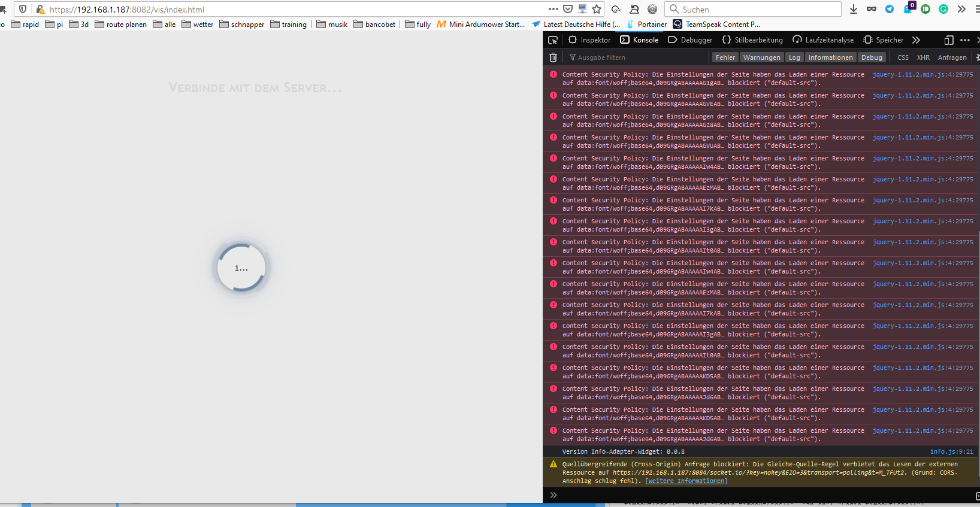This screenshot has width=980, height=507.
Task: Toggle the Log filter button
Action: pyautogui.click(x=794, y=57)
